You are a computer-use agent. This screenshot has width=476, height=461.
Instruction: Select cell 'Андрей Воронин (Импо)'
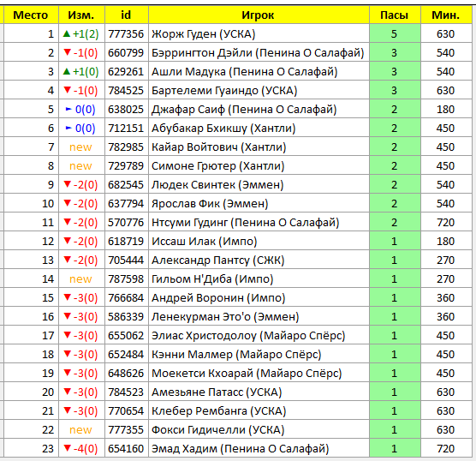tap(259, 297)
